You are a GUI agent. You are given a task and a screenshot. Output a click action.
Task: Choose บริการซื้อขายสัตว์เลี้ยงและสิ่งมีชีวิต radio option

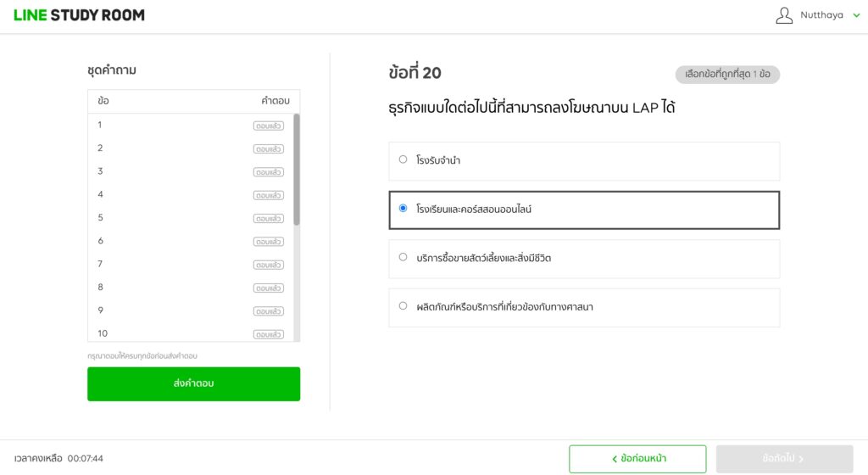click(403, 257)
